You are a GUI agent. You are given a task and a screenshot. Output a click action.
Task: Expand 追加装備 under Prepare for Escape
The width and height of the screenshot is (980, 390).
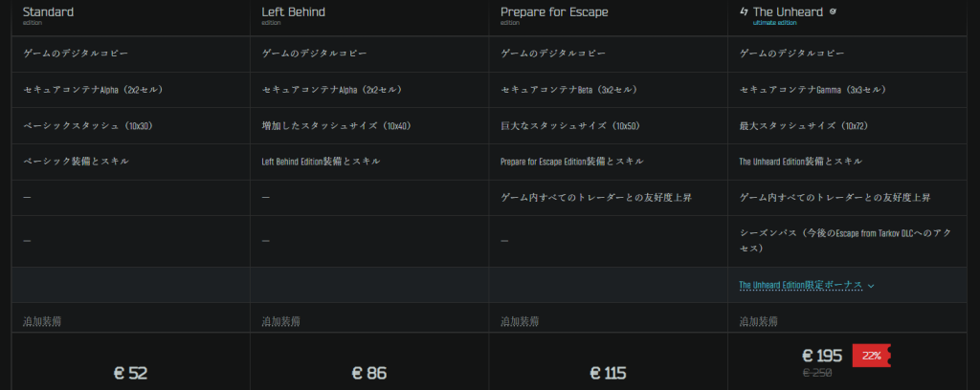tap(520, 322)
